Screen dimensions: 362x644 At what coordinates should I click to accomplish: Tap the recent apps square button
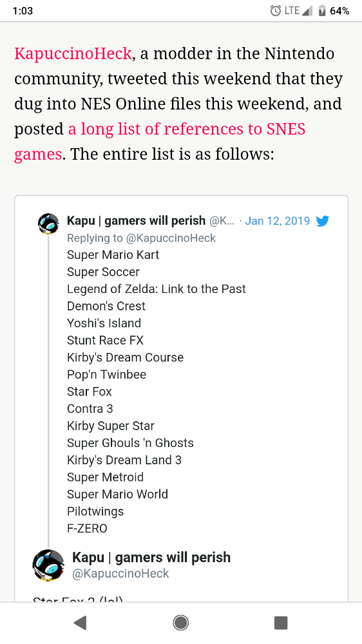click(281, 623)
